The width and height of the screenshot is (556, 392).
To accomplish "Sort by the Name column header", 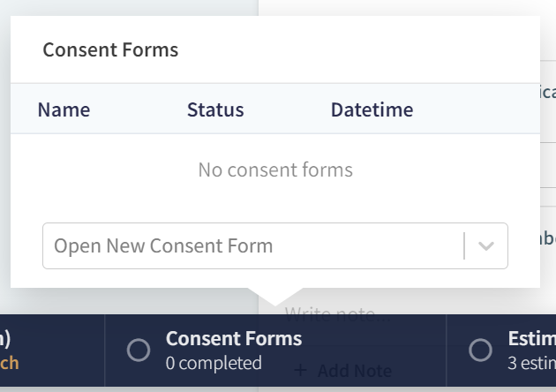I will click(64, 110).
